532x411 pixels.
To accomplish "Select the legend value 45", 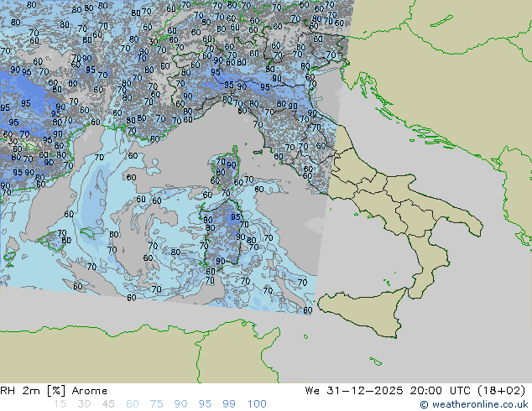I will tap(108, 404).
